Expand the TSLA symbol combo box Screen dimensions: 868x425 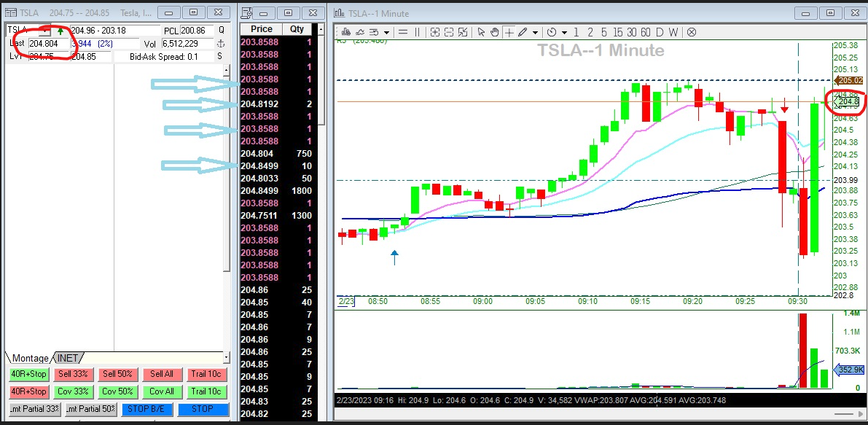(46, 31)
